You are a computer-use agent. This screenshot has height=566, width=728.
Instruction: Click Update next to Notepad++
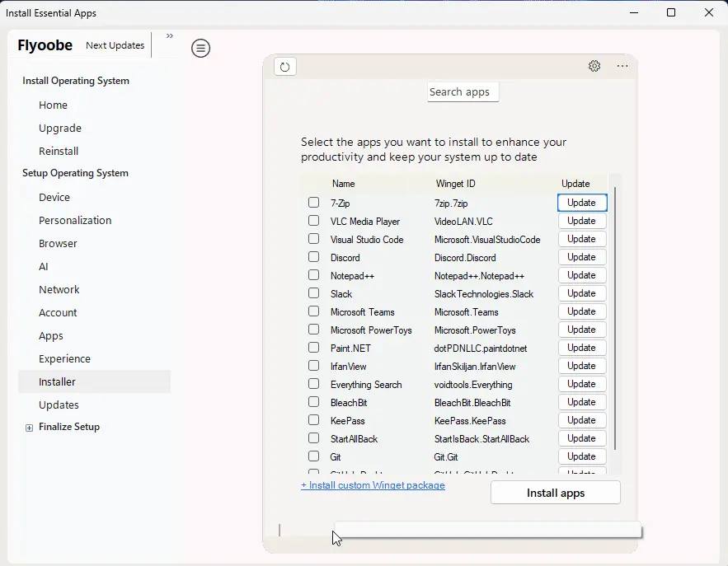tap(582, 275)
